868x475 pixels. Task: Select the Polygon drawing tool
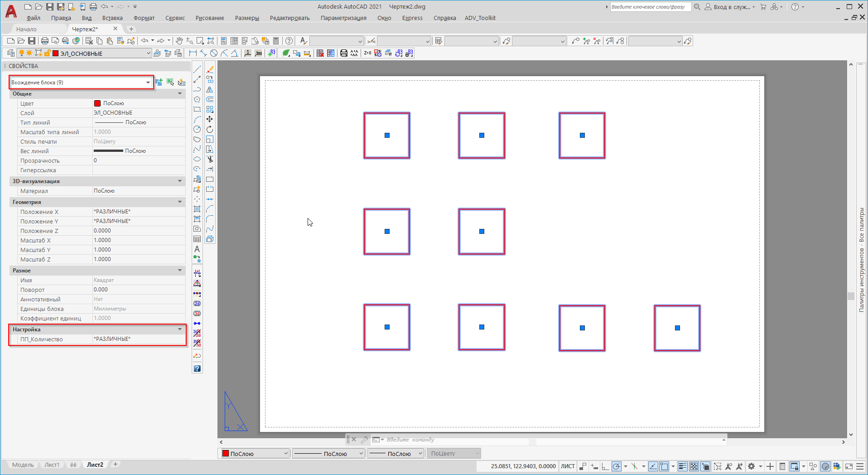pyautogui.click(x=197, y=99)
